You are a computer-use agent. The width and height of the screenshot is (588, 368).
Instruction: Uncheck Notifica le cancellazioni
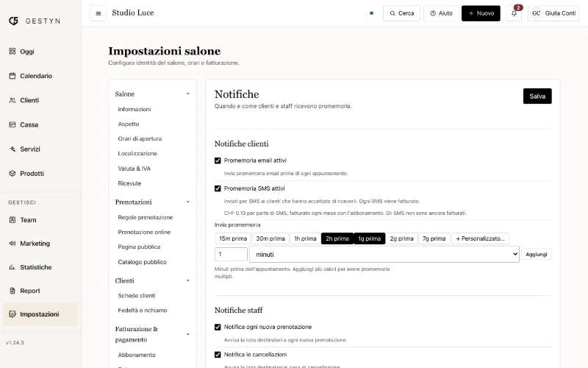click(x=218, y=355)
